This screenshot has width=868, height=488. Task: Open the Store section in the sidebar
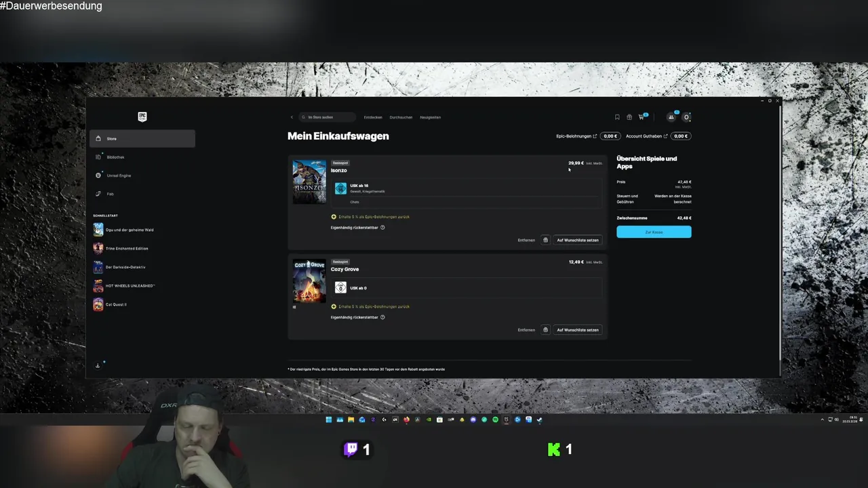pos(142,138)
